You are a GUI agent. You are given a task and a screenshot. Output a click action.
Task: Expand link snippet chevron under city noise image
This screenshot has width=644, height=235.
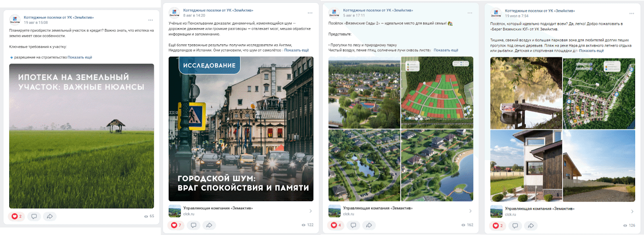[310, 211]
